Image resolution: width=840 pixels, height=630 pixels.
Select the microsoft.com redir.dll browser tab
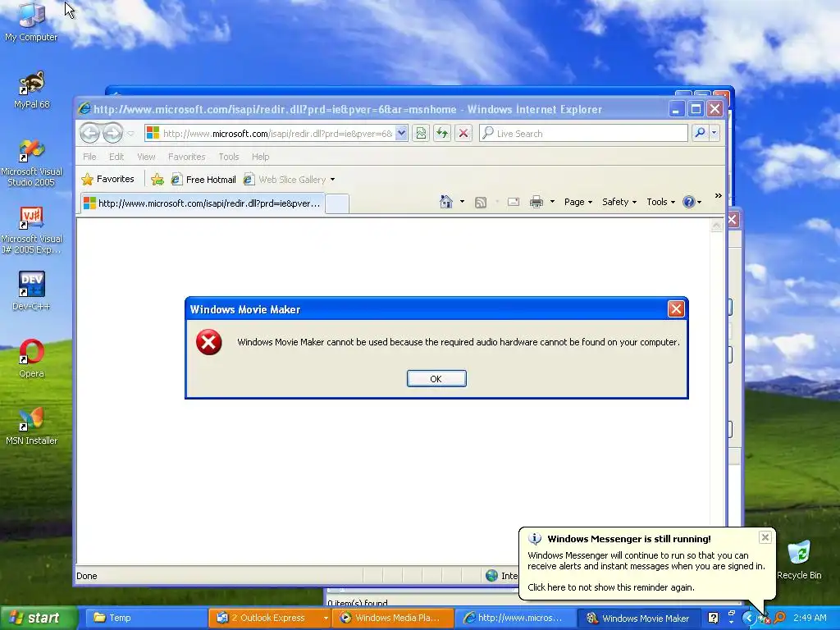point(203,203)
